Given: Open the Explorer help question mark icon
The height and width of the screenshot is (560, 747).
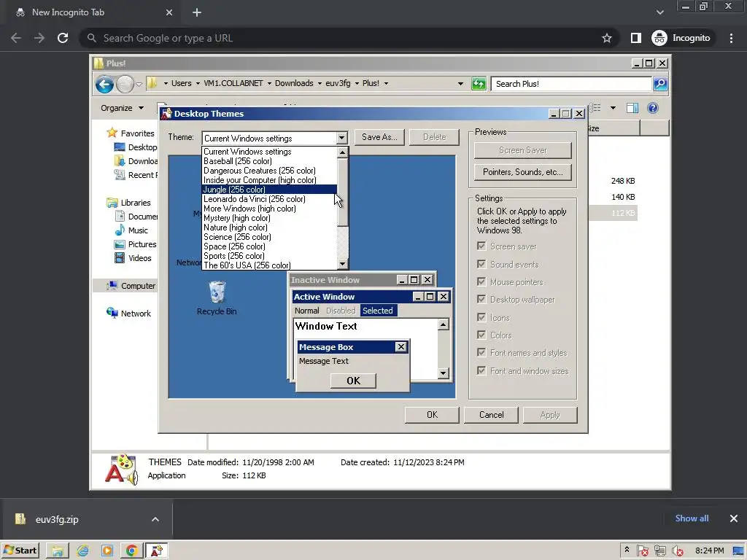Looking at the screenshot, I should pos(653,108).
